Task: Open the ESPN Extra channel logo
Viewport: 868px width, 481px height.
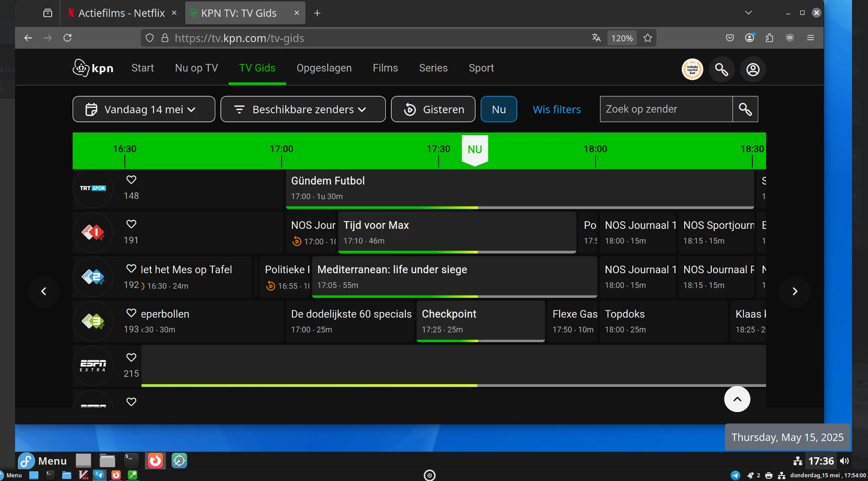Action: click(x=93, y=365)
